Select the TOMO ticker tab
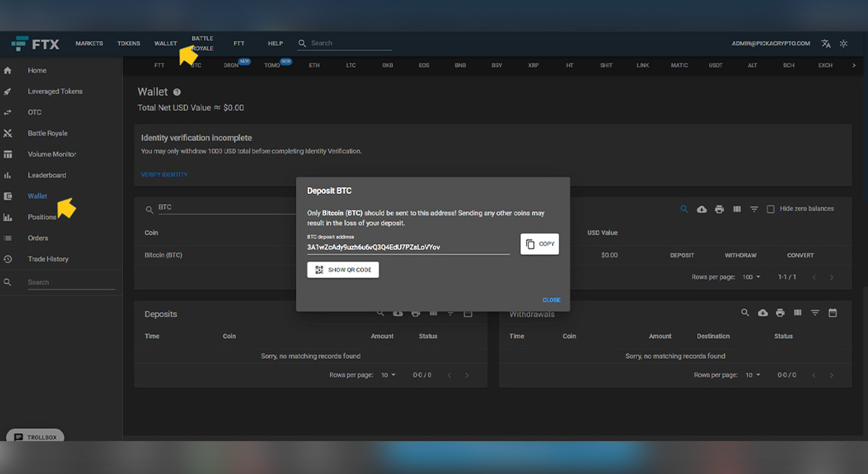Image resolution: width=868 pixels, height=474 pixels. point(272,66)
